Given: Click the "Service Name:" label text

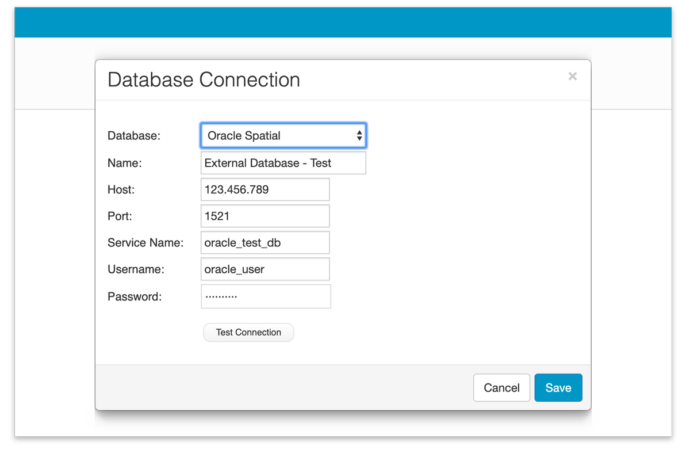Looking at the screenshot, I should (x=145, y=243).
